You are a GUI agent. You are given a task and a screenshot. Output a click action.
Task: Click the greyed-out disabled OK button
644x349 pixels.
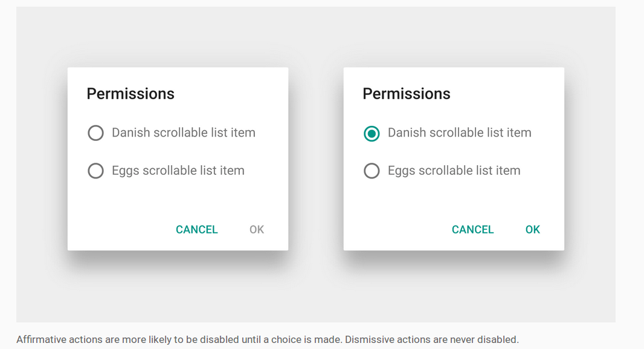[257, 230]
